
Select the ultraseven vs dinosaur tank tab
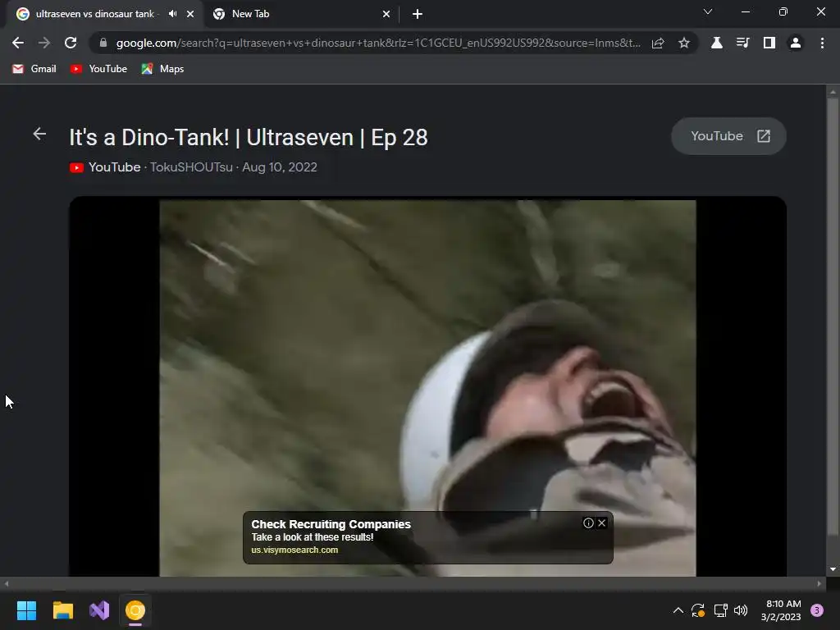click(95, 14)
